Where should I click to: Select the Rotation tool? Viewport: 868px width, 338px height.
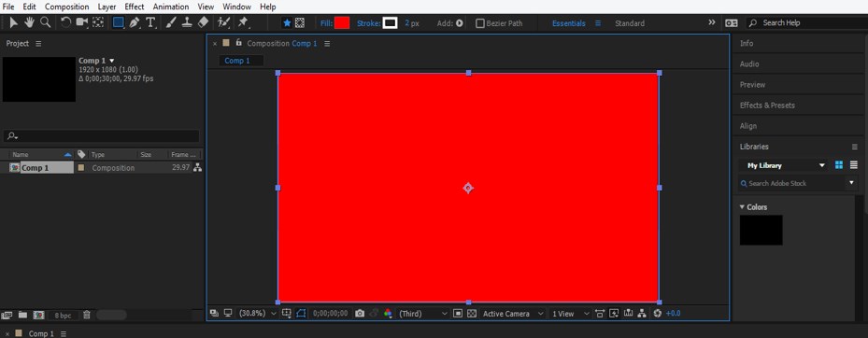pos(66,22)
